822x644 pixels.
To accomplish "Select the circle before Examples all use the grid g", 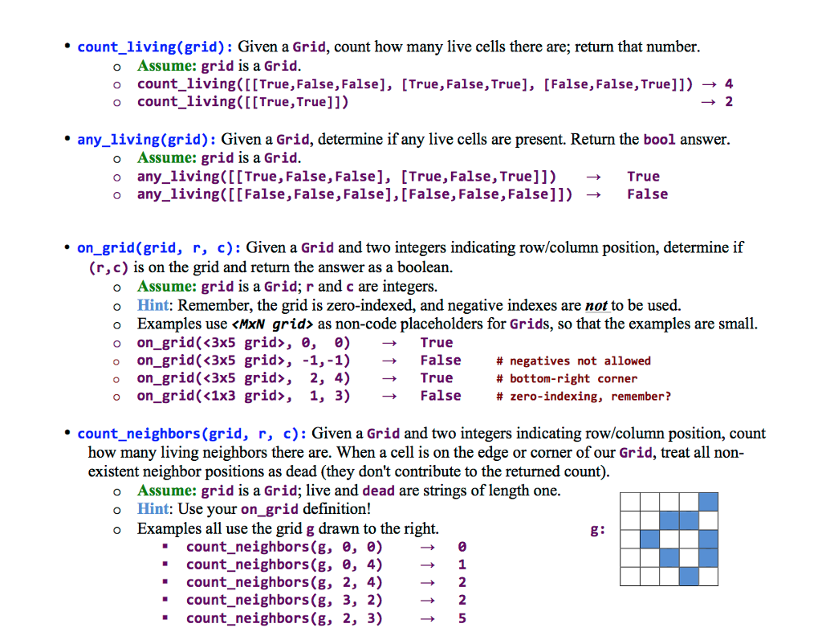I will click(x=117, y=529).
